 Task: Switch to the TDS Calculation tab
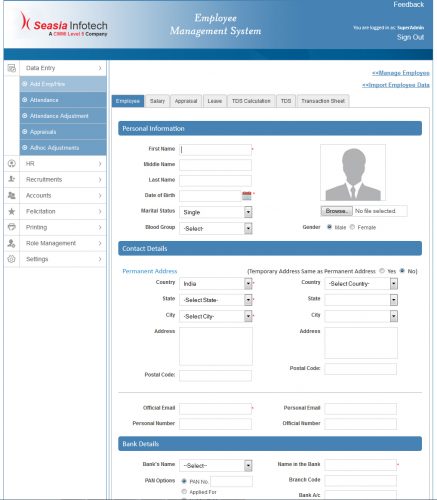[251, 101]
